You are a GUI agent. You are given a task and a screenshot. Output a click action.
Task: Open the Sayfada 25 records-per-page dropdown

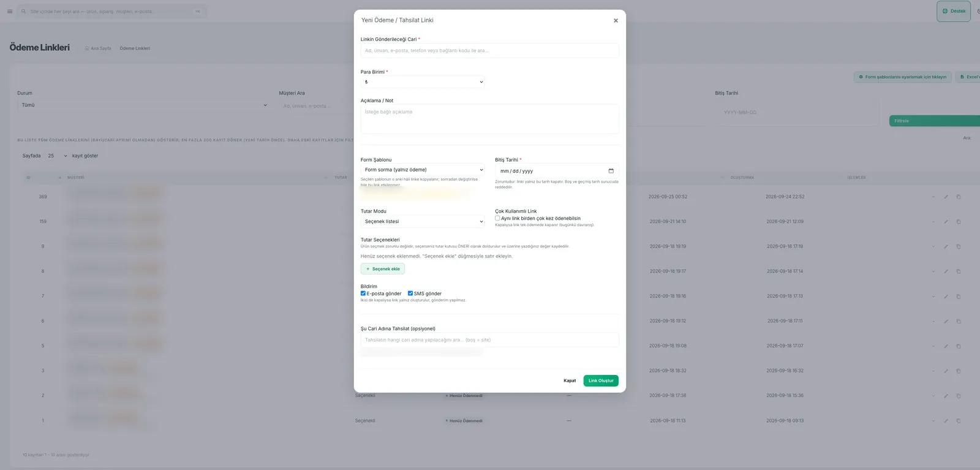[x=57, y=156]
